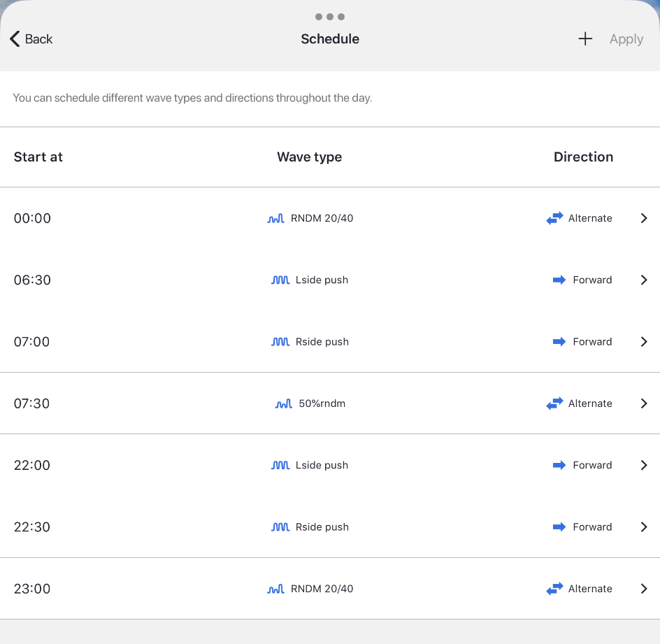Image resolution: width=660 pixels, height=644 pixels.
Task: Click RNDM 20/40 label in 00:00 row
Action: (x=322, y=218)
